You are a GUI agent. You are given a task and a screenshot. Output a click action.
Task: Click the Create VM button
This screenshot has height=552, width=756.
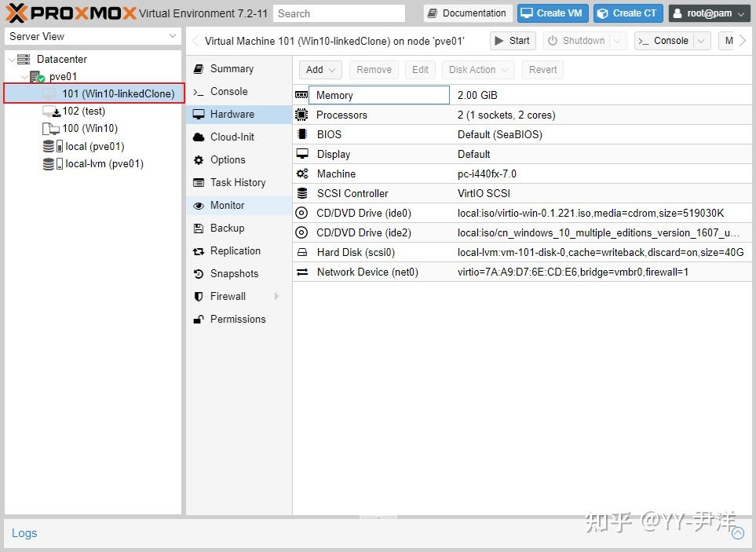pyautogui.click(x=553, y=13)
